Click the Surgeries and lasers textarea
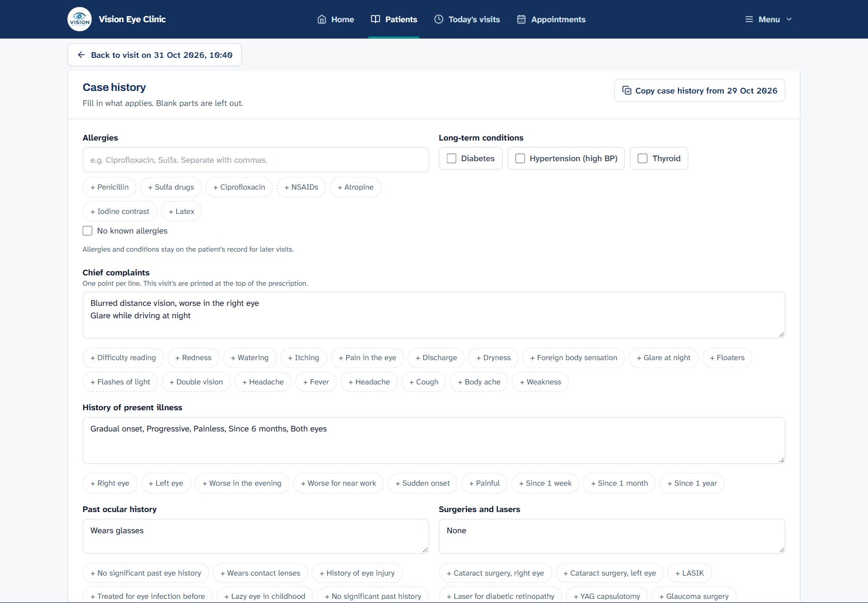868x603 pixels. [612, 536]
